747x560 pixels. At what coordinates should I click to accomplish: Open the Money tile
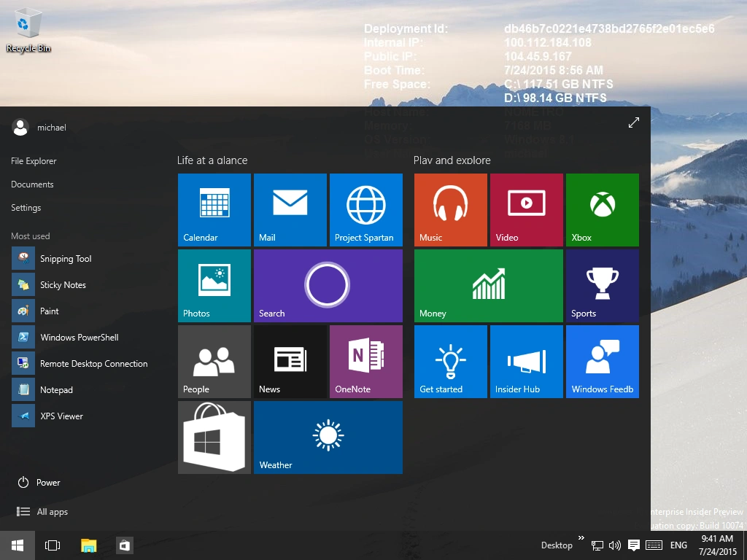[x=488, y=285]
